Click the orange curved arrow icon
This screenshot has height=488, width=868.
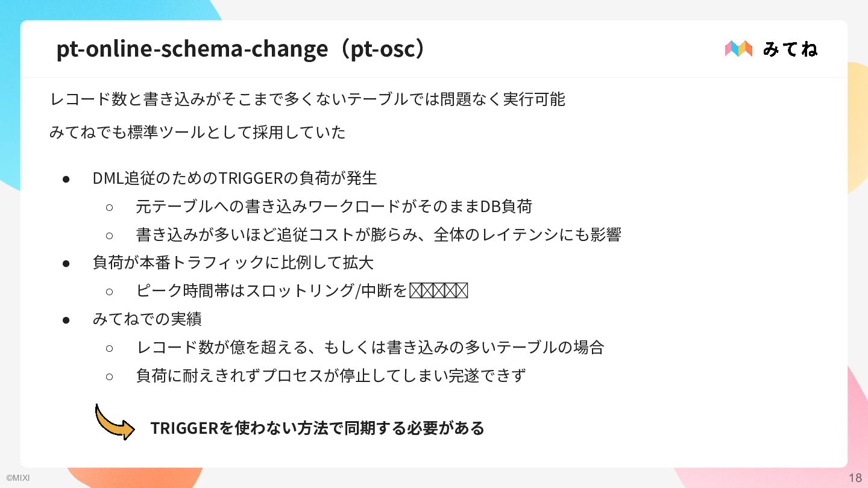pos(114,422)
